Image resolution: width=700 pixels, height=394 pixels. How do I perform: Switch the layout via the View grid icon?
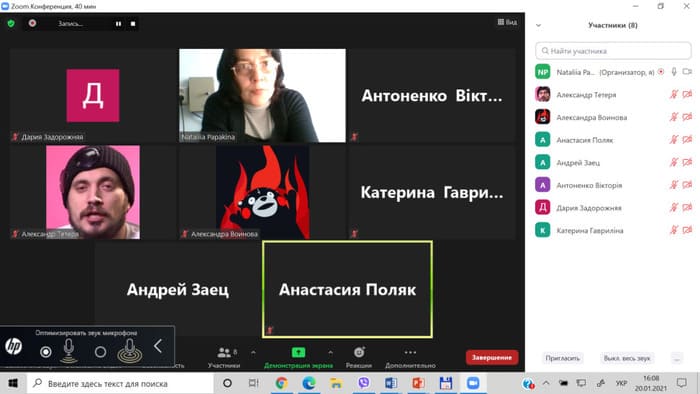[501, 22]
